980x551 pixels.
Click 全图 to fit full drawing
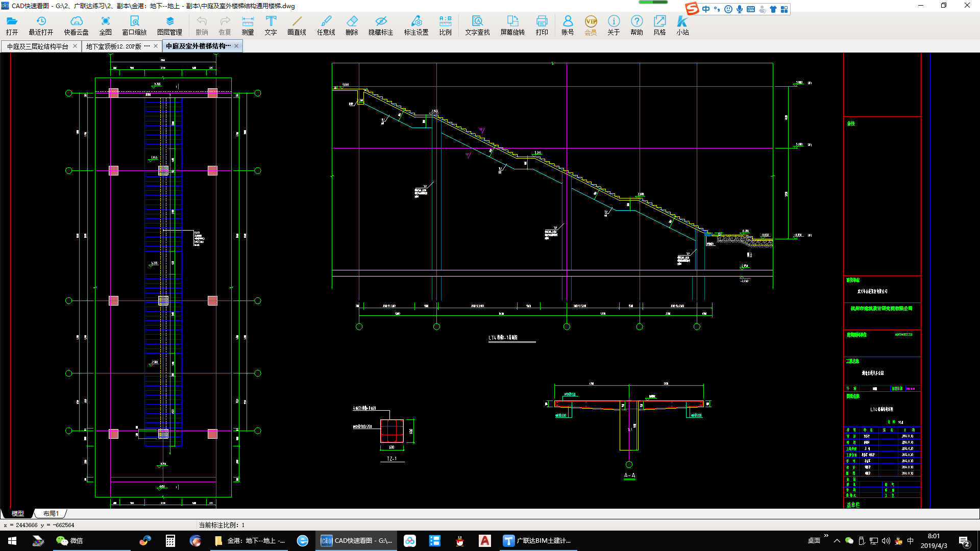click(105, 25)
